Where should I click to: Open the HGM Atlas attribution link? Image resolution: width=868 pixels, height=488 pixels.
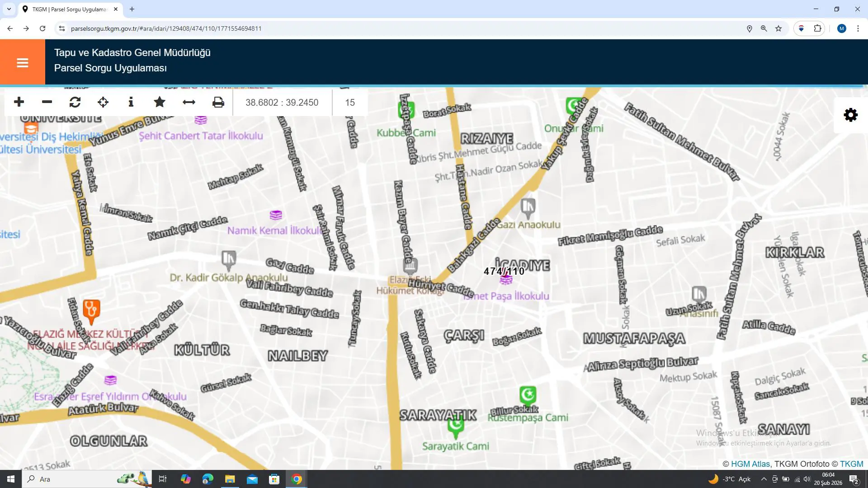click(750, 464)
